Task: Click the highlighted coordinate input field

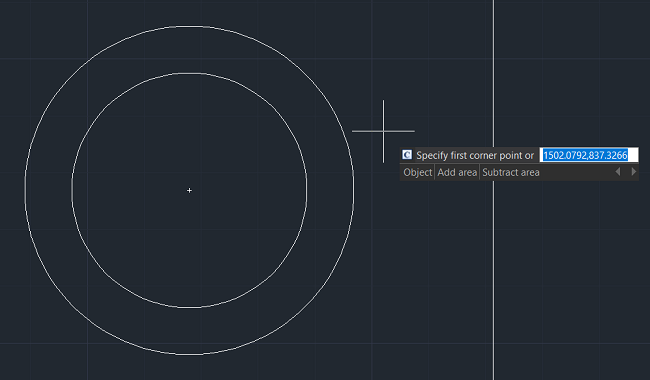Action: (x=589, y=155)
